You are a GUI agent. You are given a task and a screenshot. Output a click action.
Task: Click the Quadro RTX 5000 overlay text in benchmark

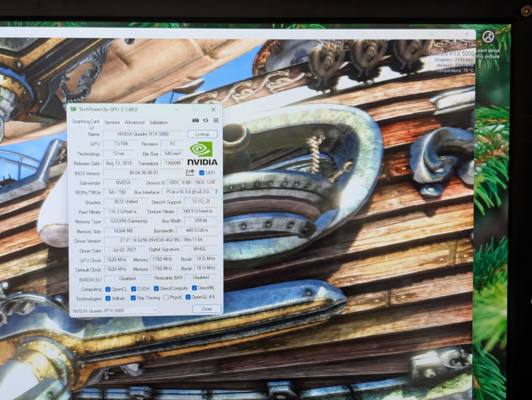tap(451, 53)
